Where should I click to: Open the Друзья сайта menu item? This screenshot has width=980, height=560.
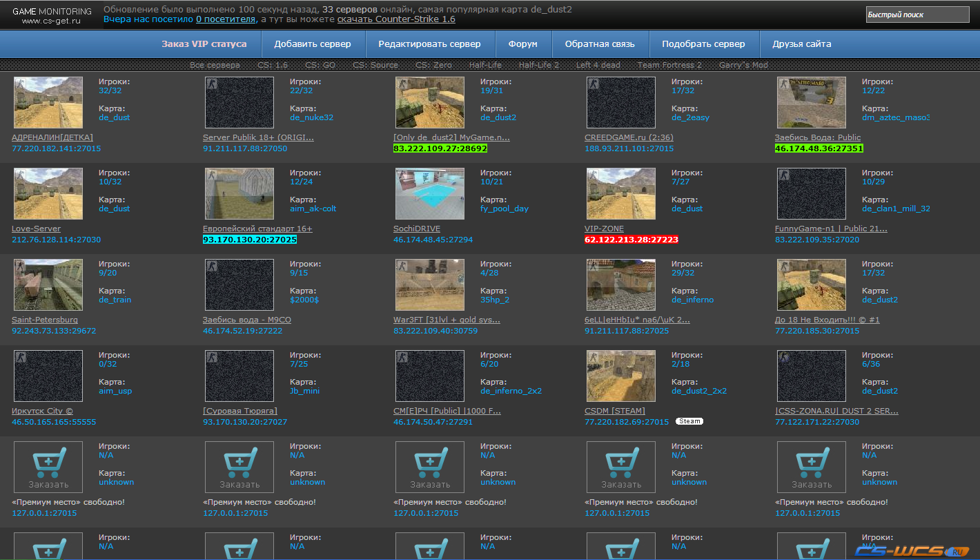tap(802, 44)
